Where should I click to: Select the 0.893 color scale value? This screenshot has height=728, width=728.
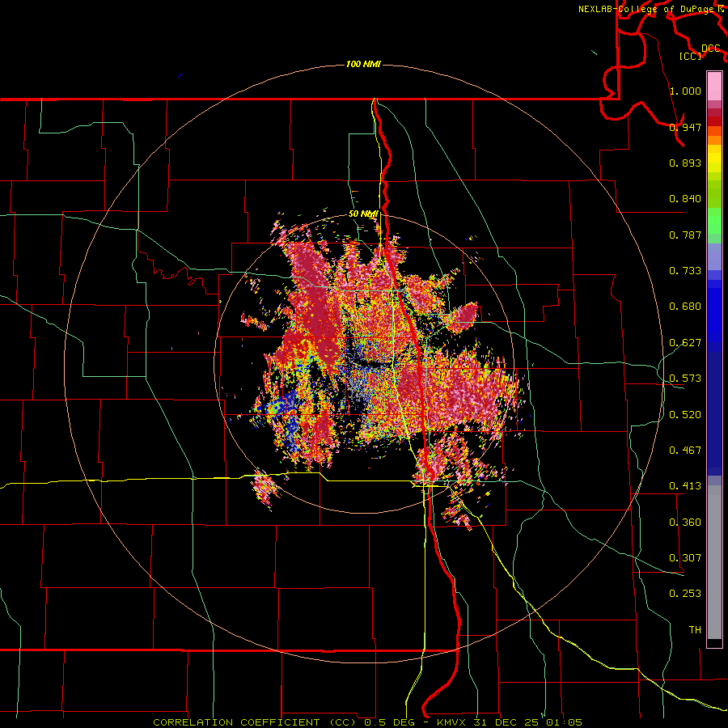coord(685,163)
